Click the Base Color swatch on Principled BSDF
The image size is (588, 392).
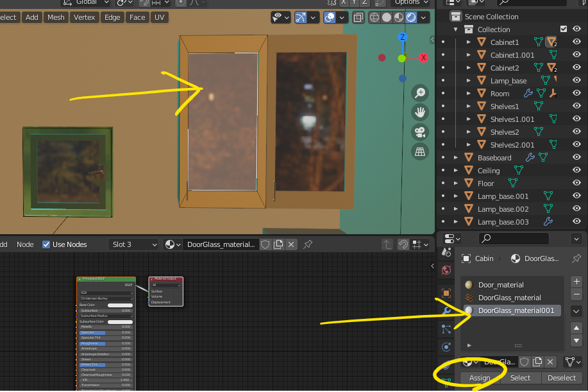click(x=120, y=305)
